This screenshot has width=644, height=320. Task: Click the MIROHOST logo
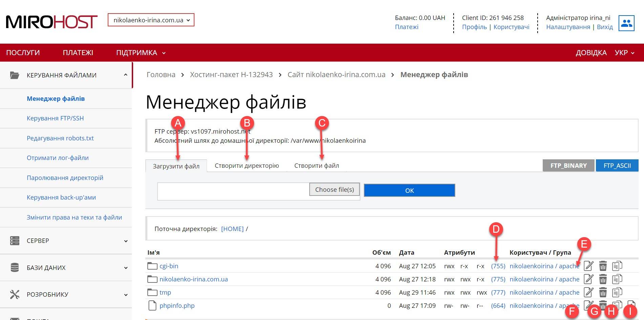pyautogui.click(x=51, y=22)
